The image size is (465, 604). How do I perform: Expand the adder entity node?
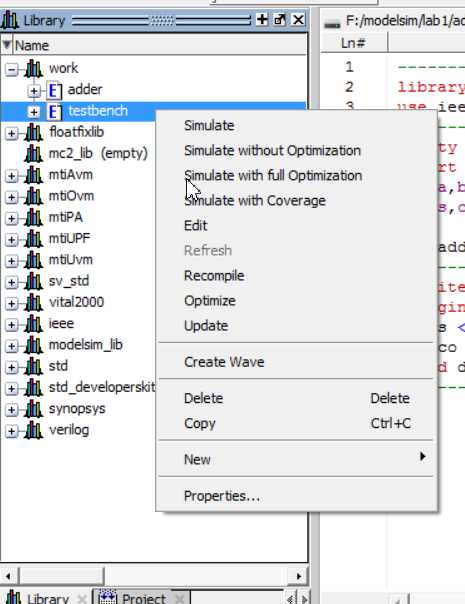34,91
